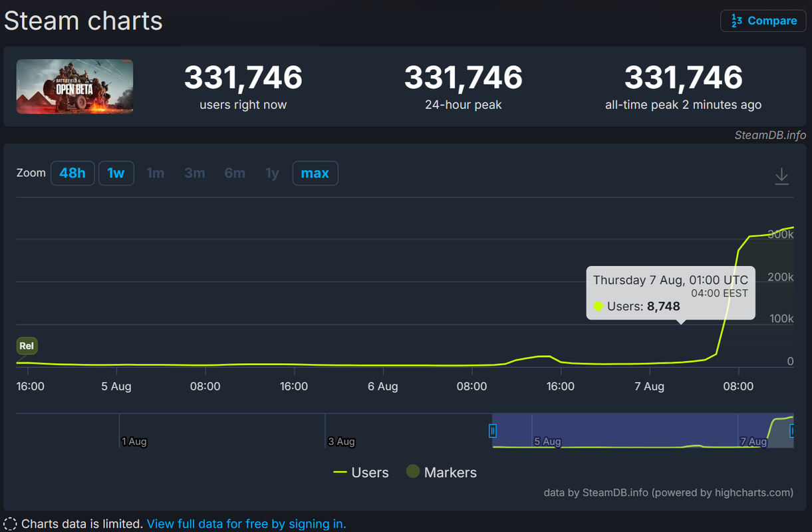The width and height of the screenshot is (812, 532).
Task: Click the chart download icon
Action: point(782,177)
